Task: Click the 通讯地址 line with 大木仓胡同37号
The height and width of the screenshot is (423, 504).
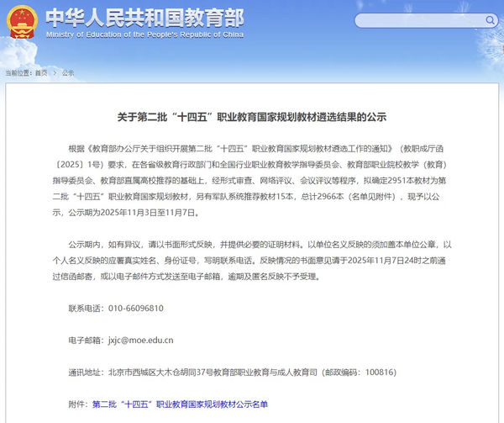Action: [x=232, y=373]
